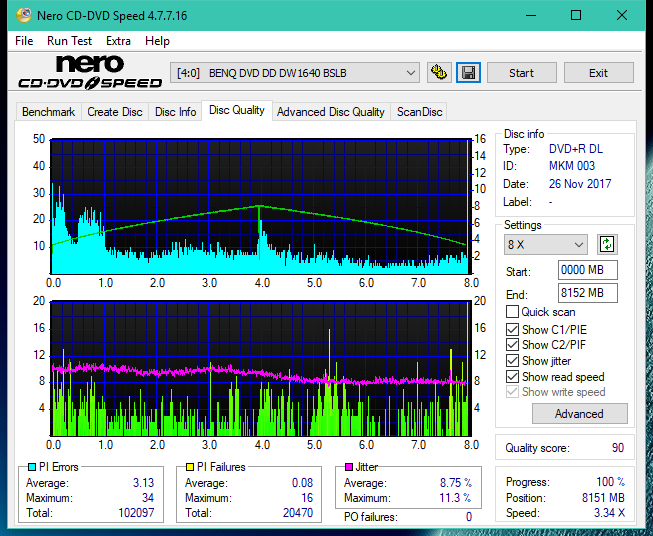Click cyan PI Errors legend swatch
Screen dimensions: 653x536
pyautogui.click(x=32, y=467)
